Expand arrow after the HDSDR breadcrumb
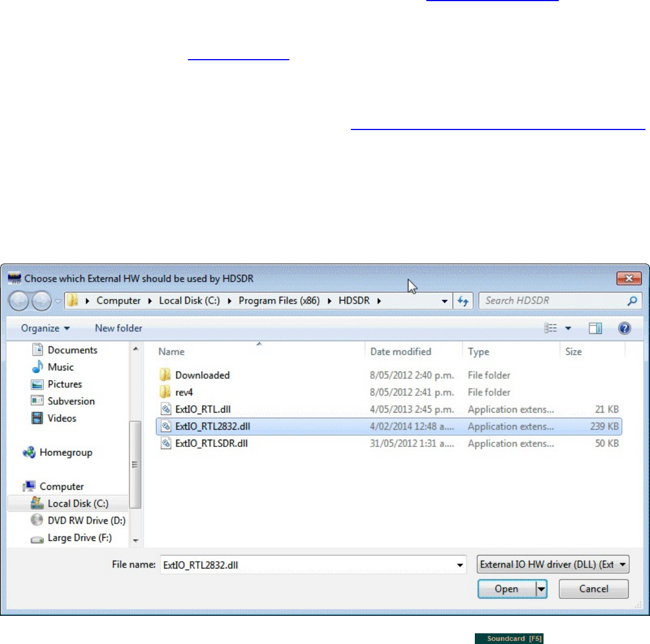Screen dimensions: 650x644 tap(379, 301)
